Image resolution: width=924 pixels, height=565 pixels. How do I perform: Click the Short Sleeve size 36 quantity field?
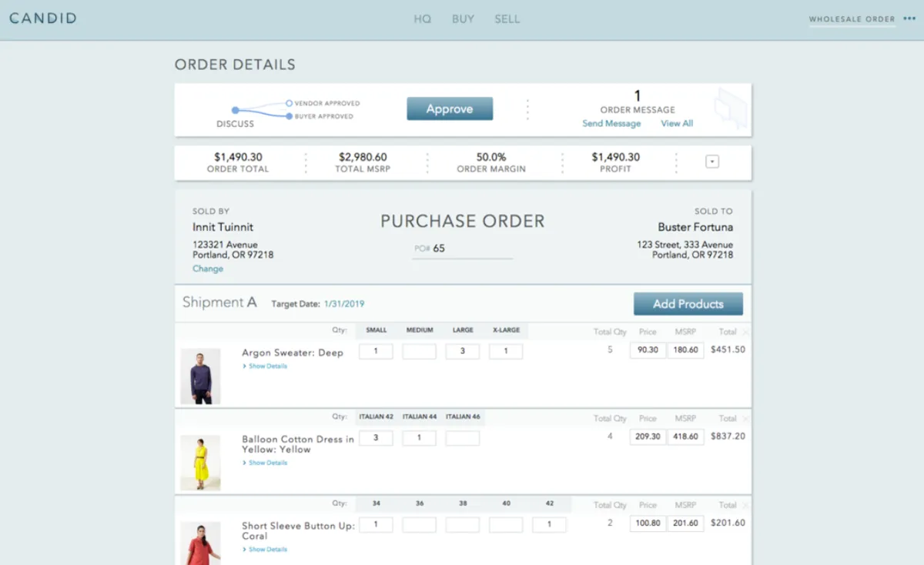(x=419, y=525)
